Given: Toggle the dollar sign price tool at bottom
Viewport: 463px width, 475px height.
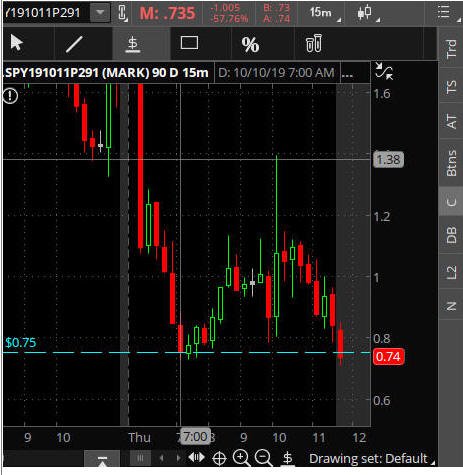Looking at the screenshot, I should coord(288,458).
